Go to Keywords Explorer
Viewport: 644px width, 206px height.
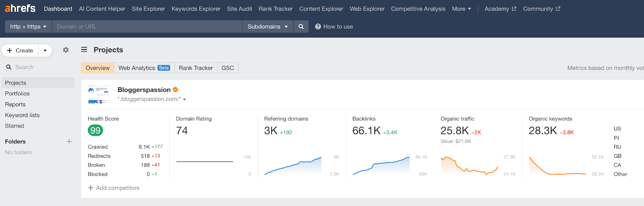[196, 8]
